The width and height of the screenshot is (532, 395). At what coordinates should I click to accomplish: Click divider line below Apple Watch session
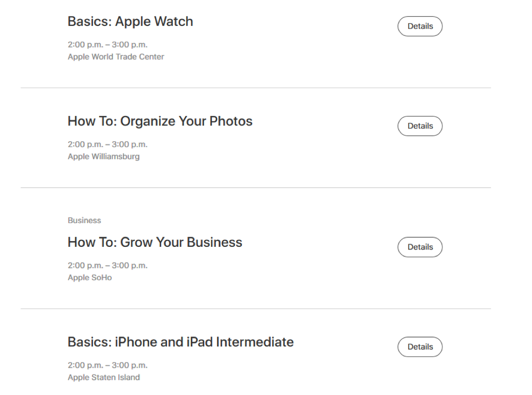[256, 88]
